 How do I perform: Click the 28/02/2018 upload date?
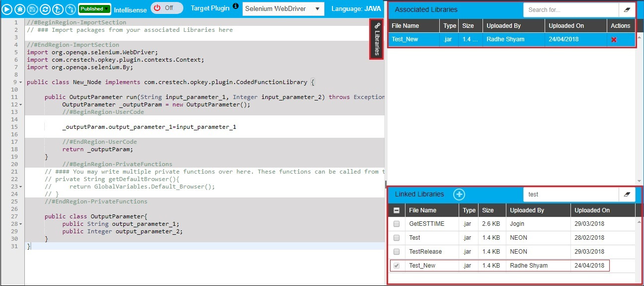point(589,238)
